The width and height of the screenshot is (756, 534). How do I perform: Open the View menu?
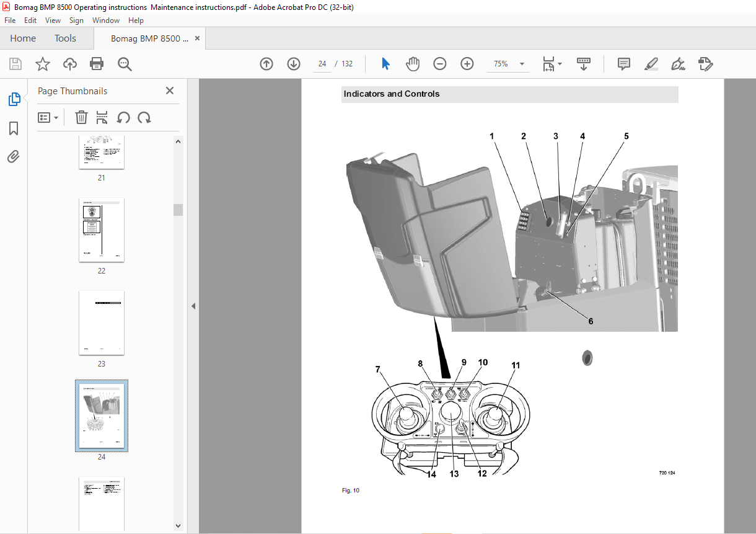(x=53, y=20)
